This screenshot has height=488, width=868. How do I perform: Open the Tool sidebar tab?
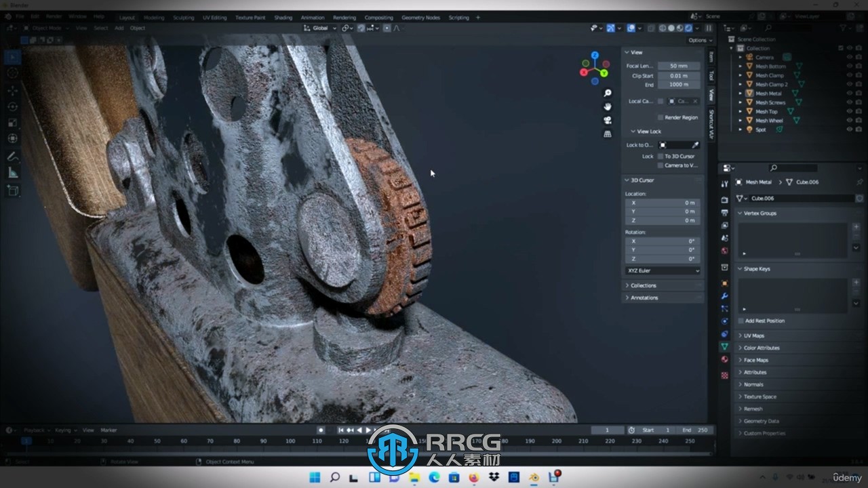pos(711,75)
